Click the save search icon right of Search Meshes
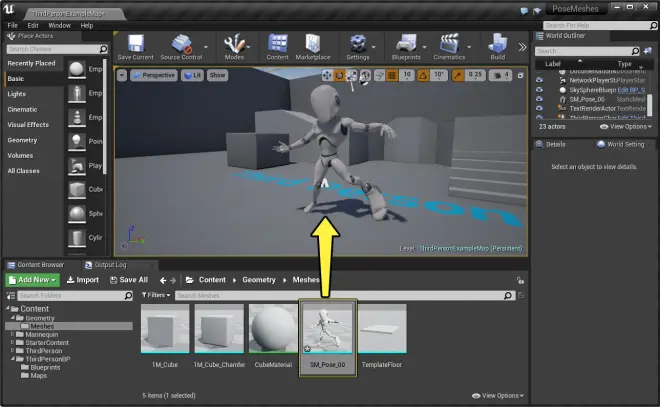Screen dimensions: 660x407 pyautogui.click(x=521, y=295)
